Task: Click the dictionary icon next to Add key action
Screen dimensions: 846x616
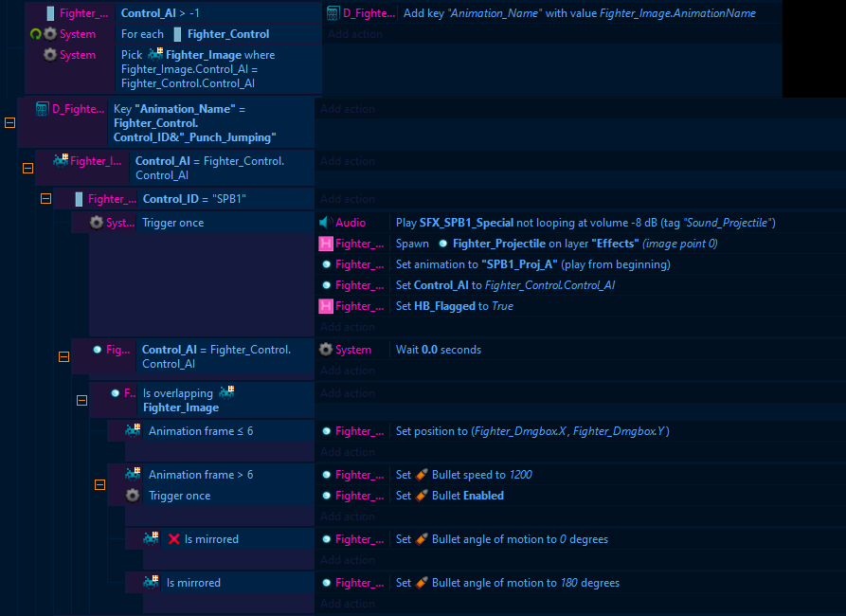Action: tap(333, 13)
